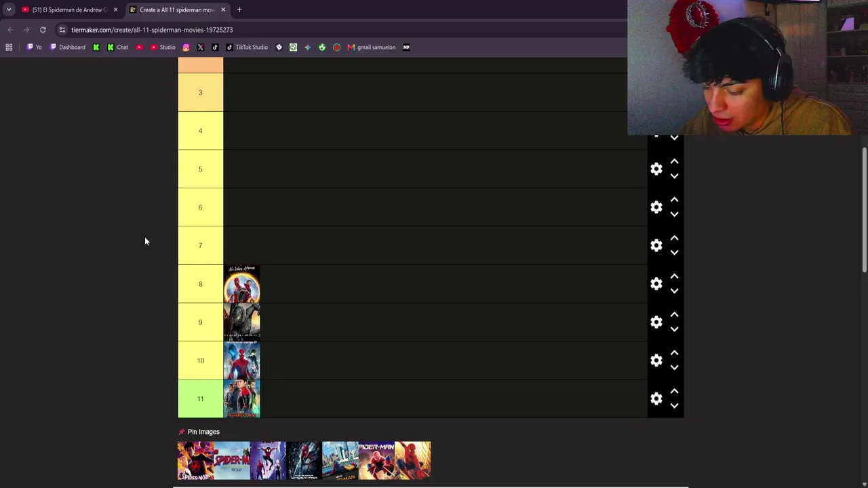This screenshot has height=488, width=868.
Task: Open the Dashboard bookmark
Action: pos(67,47)
